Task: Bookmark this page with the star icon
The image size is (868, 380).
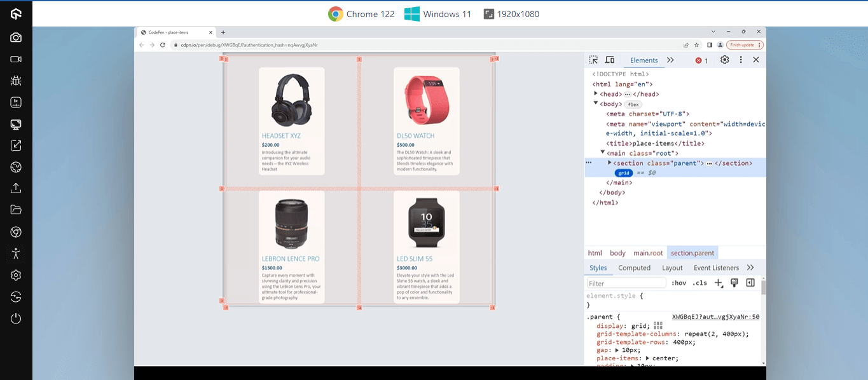Action: tap(697, 45)
